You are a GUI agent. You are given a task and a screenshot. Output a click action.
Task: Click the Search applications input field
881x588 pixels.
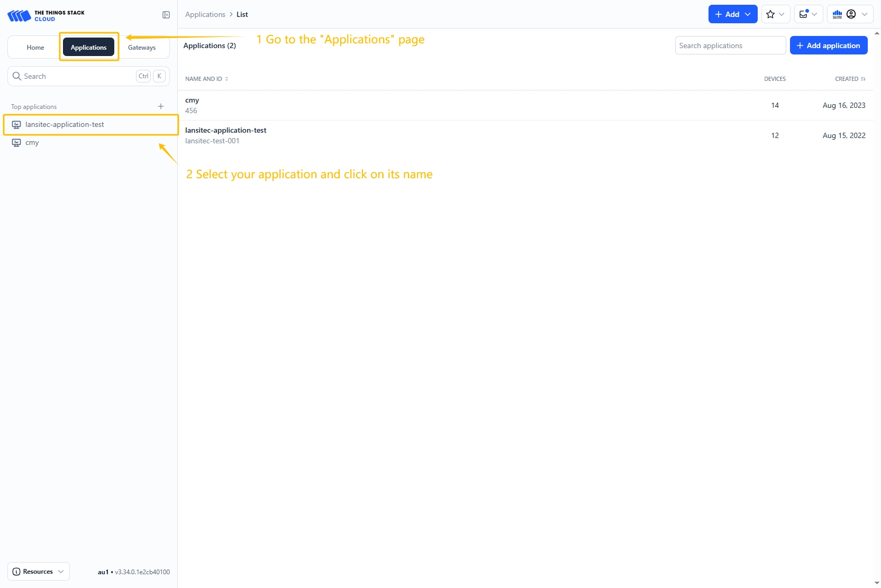pyautogui.click(x=730, y=45)
